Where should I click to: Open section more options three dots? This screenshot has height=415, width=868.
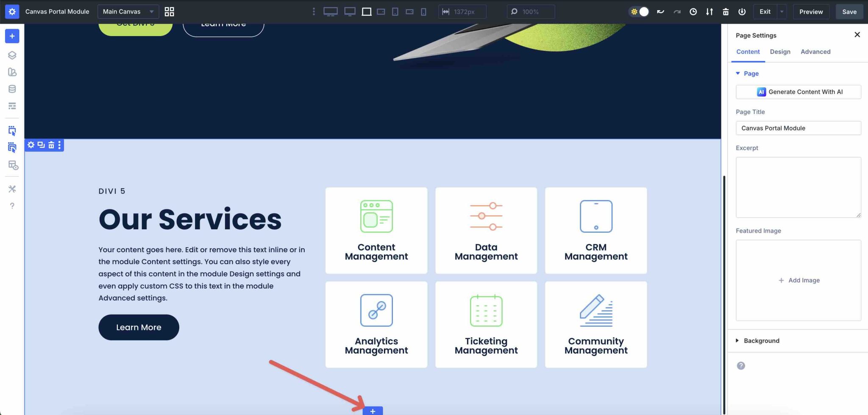(x=59, y=145)
